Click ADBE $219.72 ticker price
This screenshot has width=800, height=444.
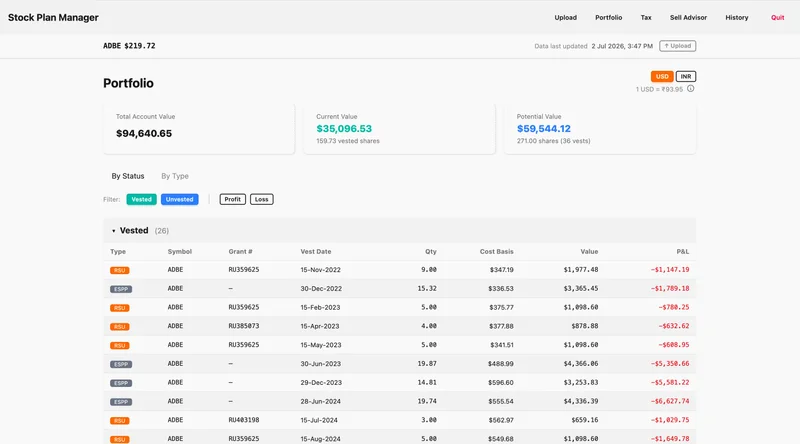(129, 46)
